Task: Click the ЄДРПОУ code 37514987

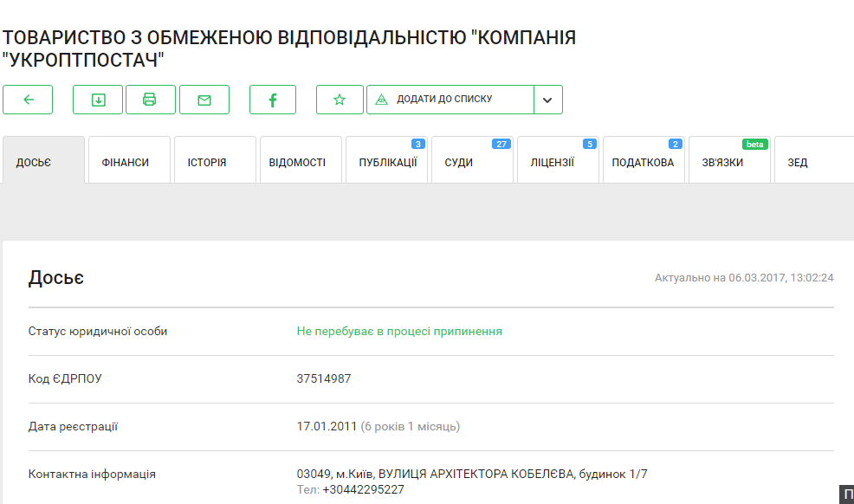Action: pos(324,378)
